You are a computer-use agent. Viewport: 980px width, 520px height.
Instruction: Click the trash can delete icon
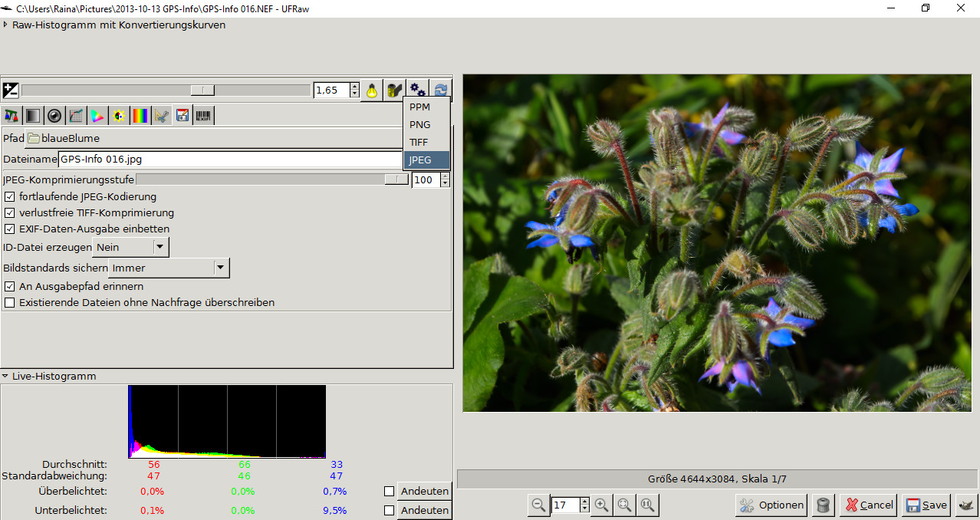[823, 505]
